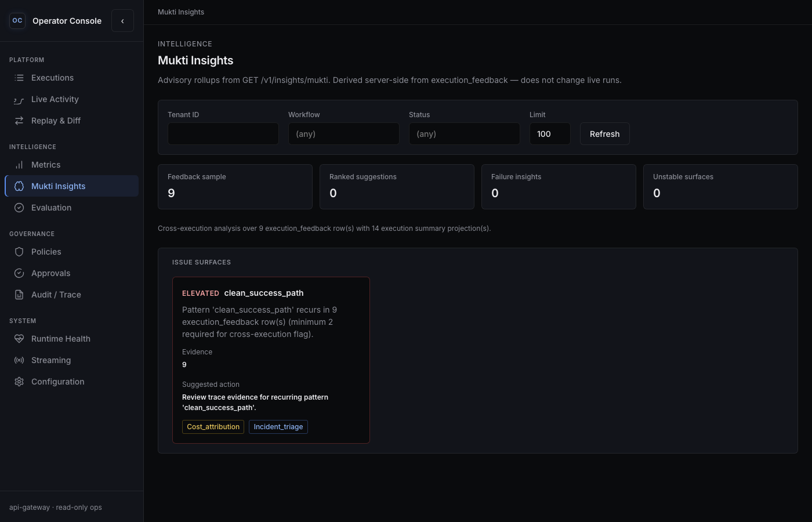Go to Approvals
The height and width of the screenshot is (522, 812).
(72, 273)
